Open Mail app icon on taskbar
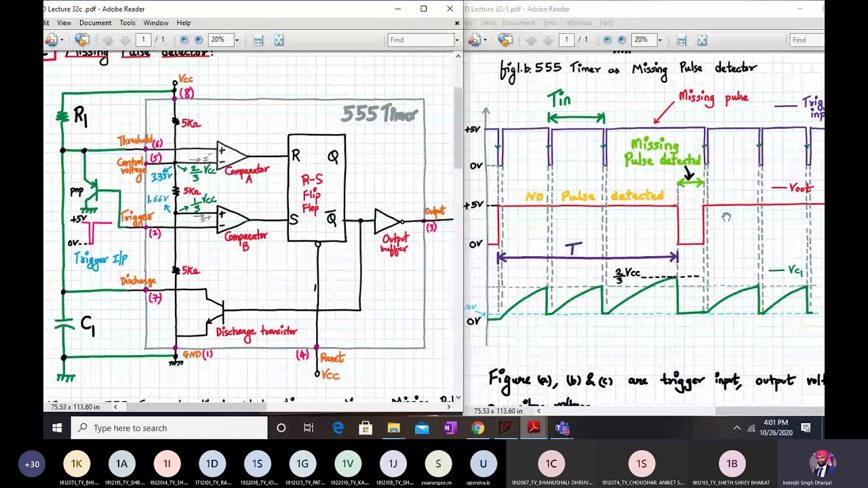 [x=422, y=428]
